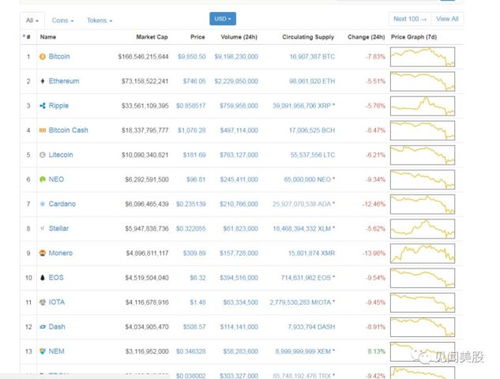This screenshot has width=500, height=379.
Task: Click the NEO green icon
Action: (x=42, y=179)
